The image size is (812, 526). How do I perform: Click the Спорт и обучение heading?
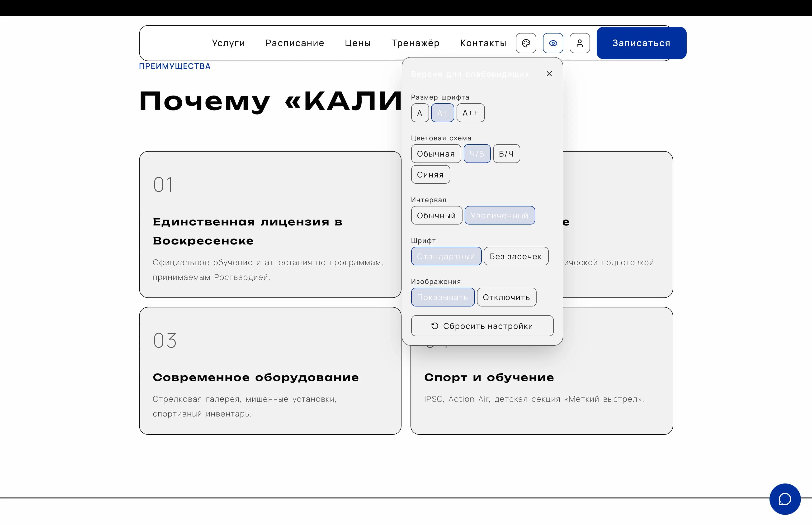tap(489, 377)
